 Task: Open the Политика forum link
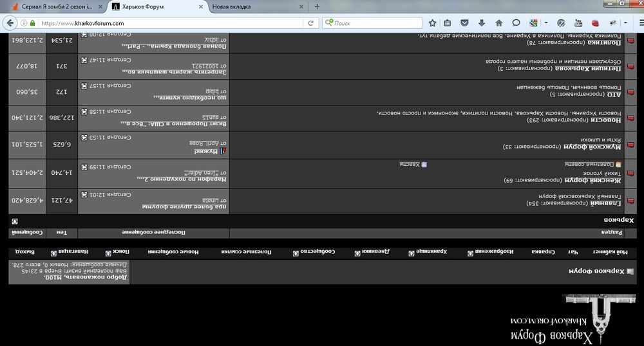tap(604, 42)
